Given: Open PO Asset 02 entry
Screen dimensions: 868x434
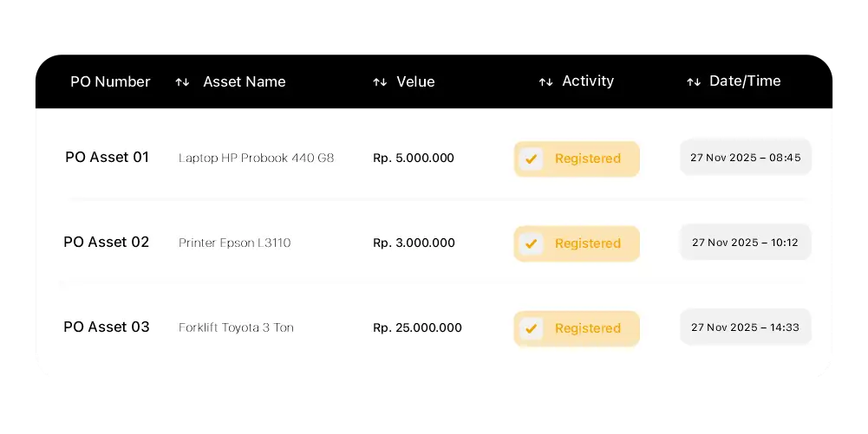Looking at the screenshot, I should 107,243.
